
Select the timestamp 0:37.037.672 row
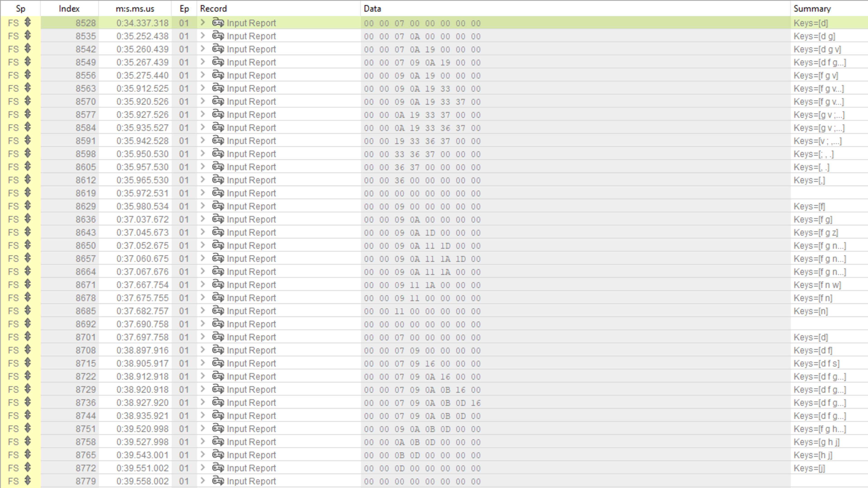point(142,220)
